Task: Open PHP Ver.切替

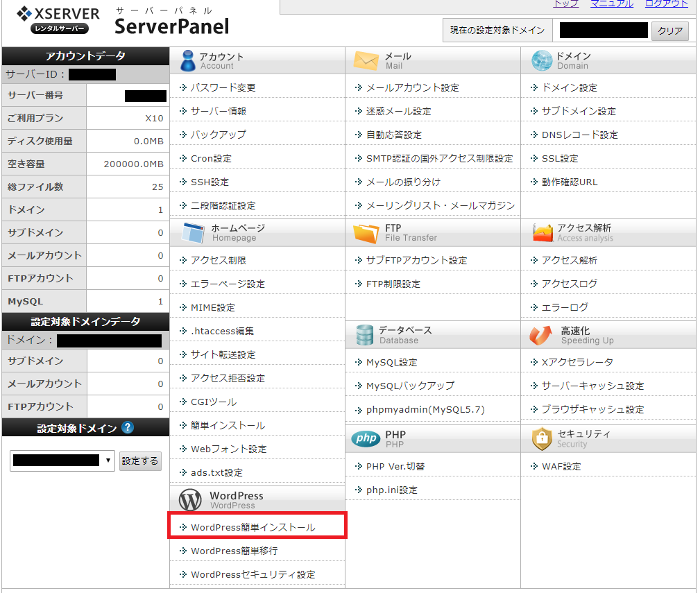Action: [395, 466]
